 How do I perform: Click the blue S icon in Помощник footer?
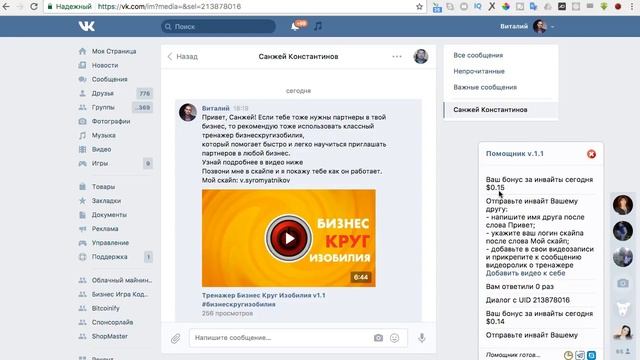(x=591, y=356)
